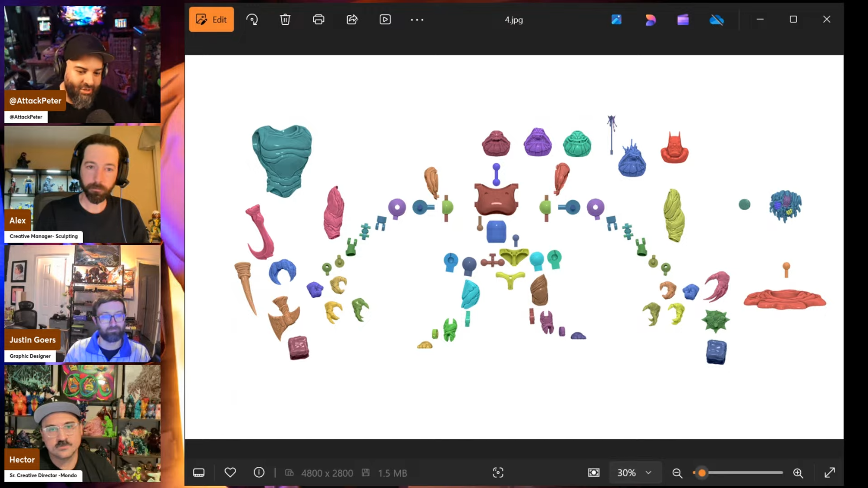Click the 1.5 MB file size text
This screenshot has width=868, height=488.
pyautogui.click(x=392, y=473)
